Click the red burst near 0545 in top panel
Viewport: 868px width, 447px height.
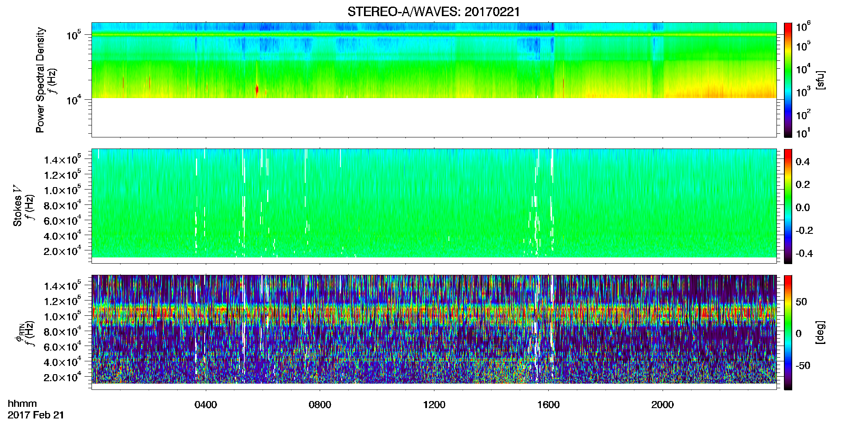pos(257,89)
